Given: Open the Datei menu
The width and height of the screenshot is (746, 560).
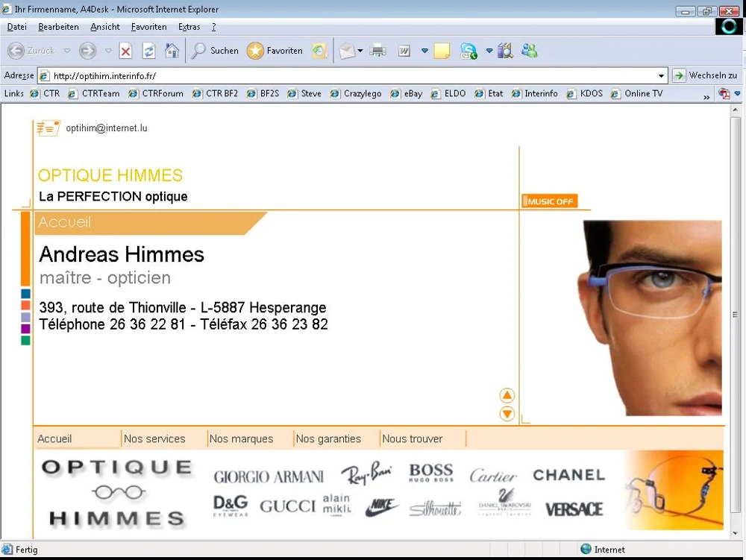Looking at the screenshot, I should [x=16, y=27].
